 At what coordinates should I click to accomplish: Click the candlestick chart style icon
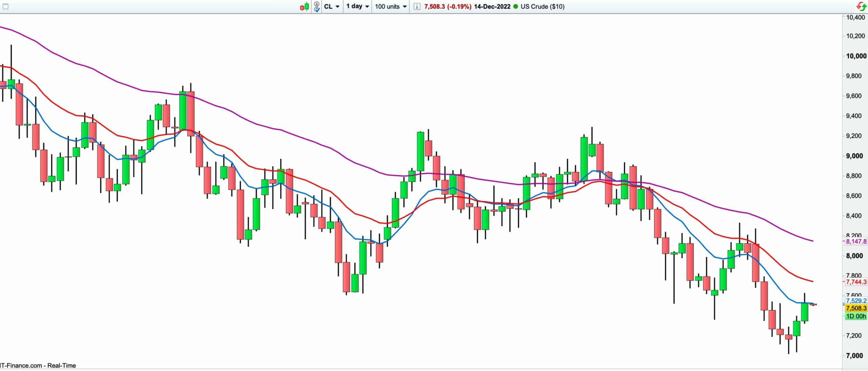click(x=304, y=6)
